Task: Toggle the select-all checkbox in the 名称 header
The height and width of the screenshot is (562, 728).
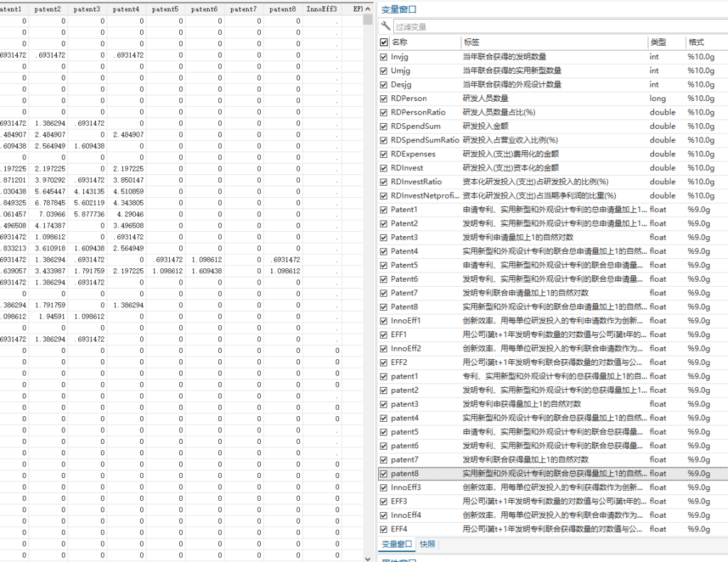Action: pos(384,43)
